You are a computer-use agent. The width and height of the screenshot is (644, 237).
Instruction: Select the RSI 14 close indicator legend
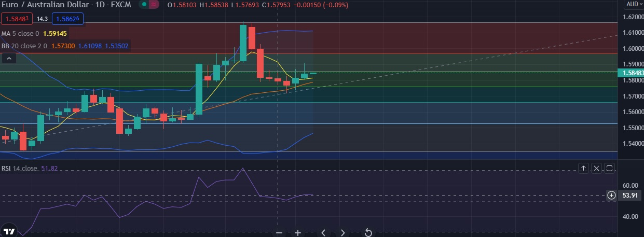point(19,169)
